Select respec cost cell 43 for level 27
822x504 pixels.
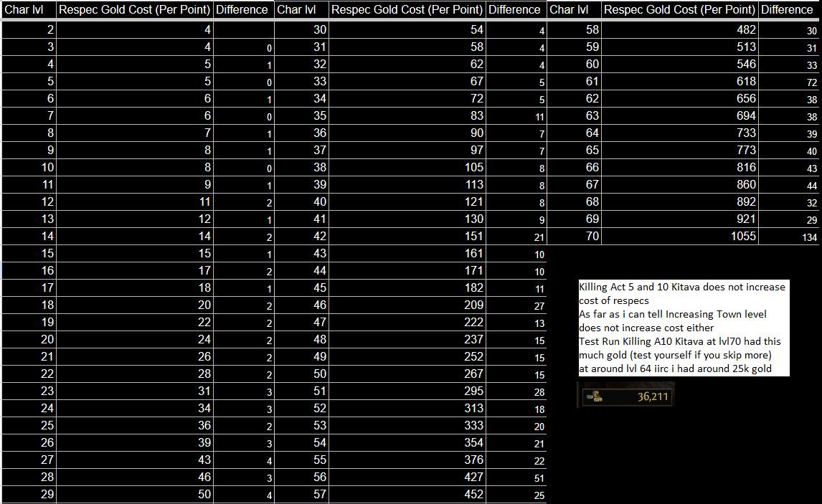tap(135, 460)
